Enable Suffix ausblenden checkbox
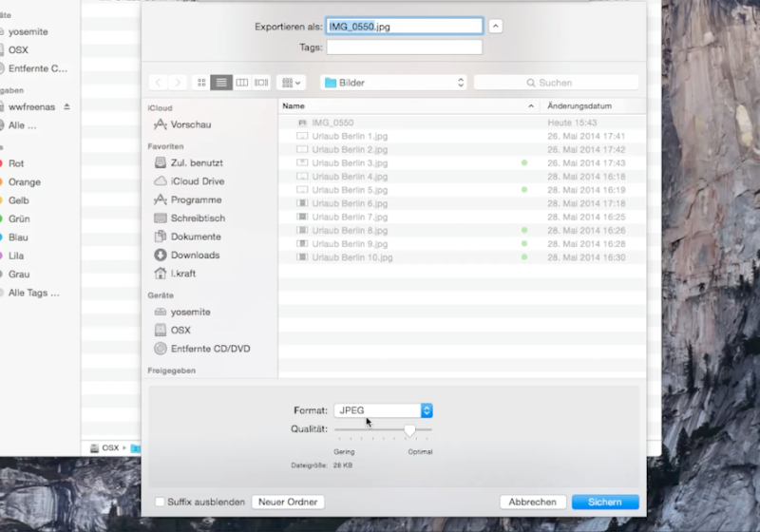 [160, 502]
